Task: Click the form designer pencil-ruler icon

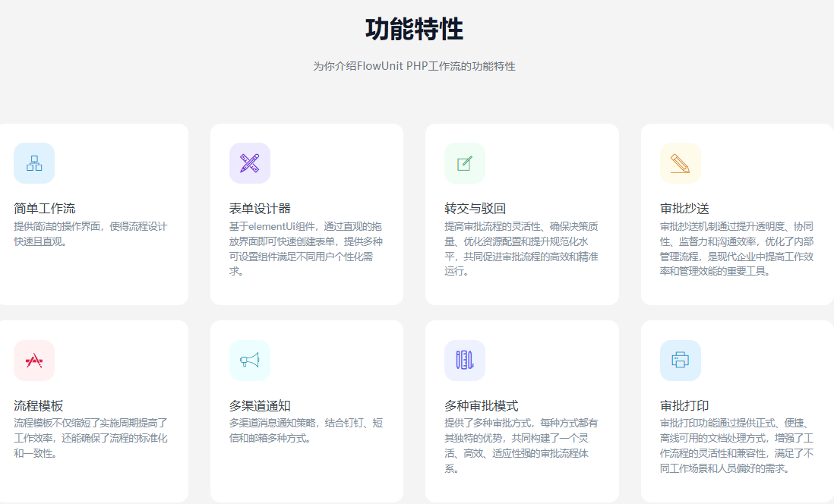Action: click(250, 163)
